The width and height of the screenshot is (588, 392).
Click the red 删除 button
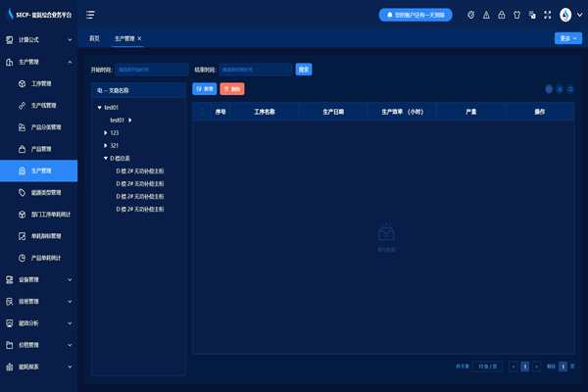[231, 89]
